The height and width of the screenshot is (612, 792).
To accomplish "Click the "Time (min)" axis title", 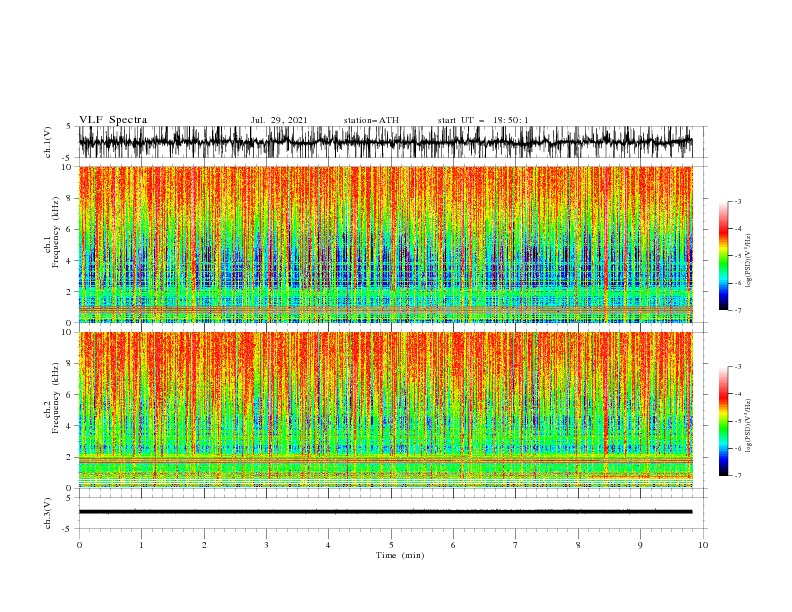I will tap(400, 555).
